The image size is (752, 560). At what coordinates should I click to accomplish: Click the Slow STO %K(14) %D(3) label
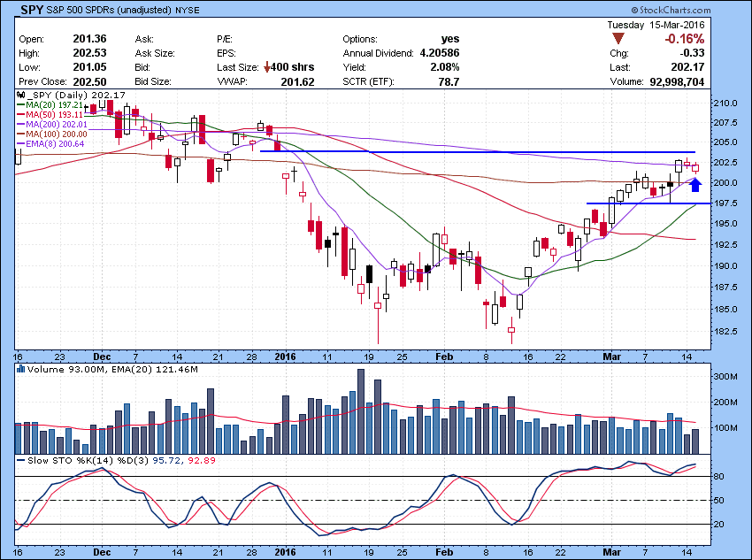click(x=88, y=460)
